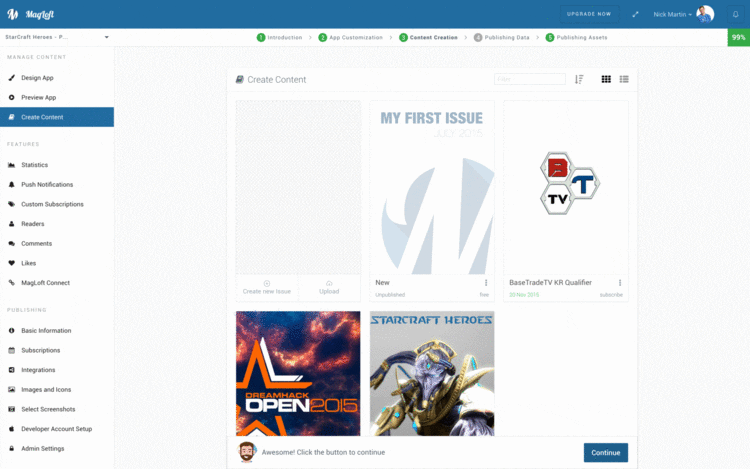The width and height of the screenshot is (750, 469).
Task: Go to step 2 App Customization
Action: point(351,37)
